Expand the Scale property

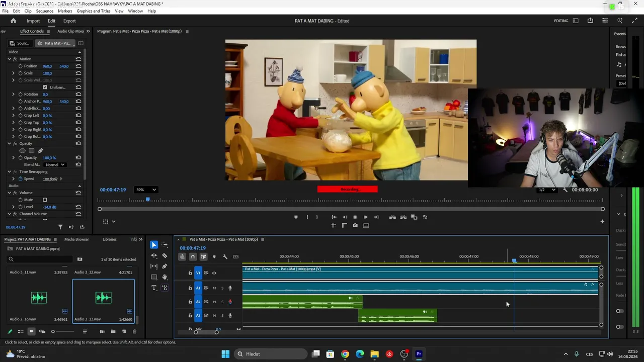(x=14, y=73)
